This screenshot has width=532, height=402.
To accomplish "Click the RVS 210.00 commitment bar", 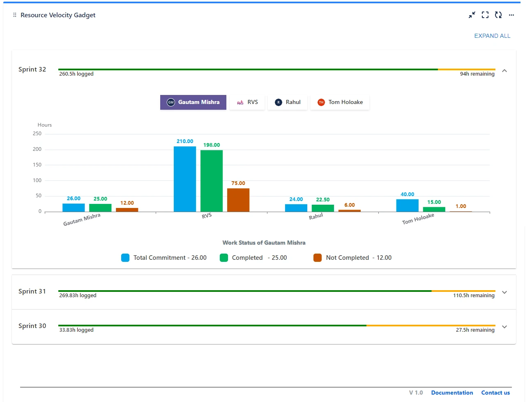I will pos(185,179).
